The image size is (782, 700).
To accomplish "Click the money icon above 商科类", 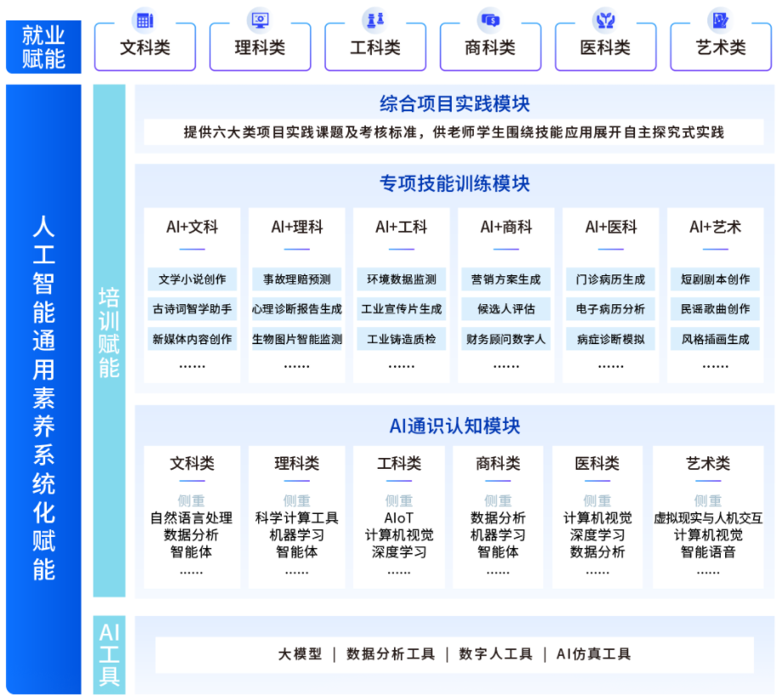I will pyautogui.click(x=490, y=20).
